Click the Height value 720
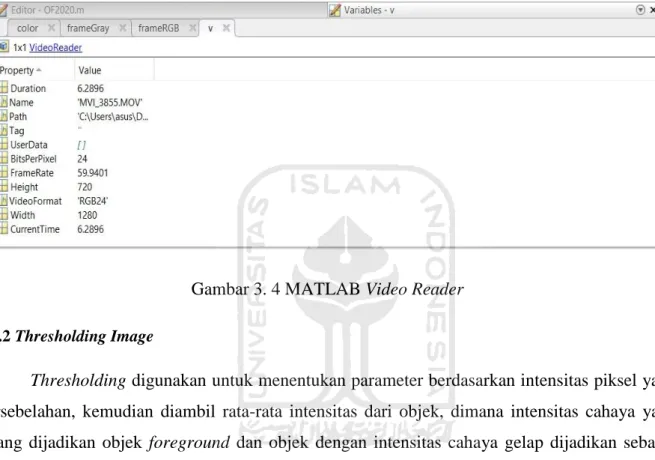 point(85,187)
